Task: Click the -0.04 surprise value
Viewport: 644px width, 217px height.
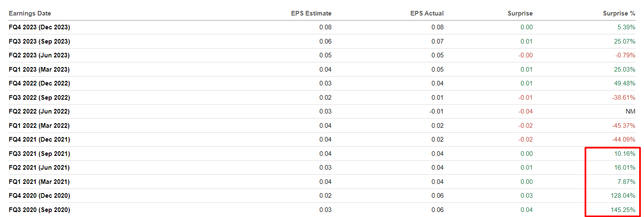Action: pos(525,111)
